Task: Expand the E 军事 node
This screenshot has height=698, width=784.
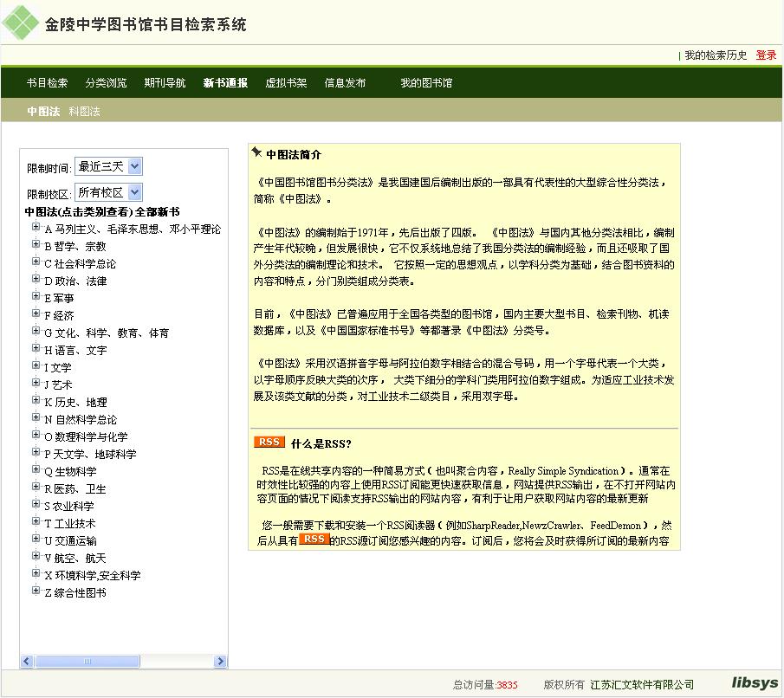Action: coord(36,296)
